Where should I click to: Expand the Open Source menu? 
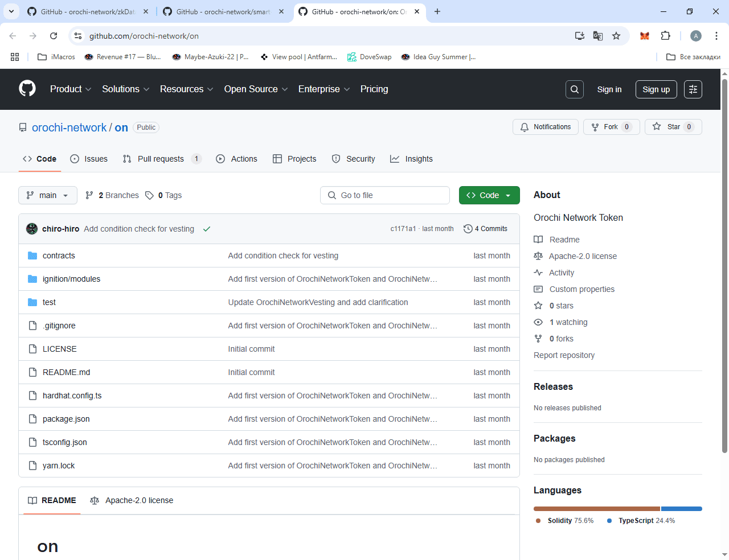(x=256, y=89)
